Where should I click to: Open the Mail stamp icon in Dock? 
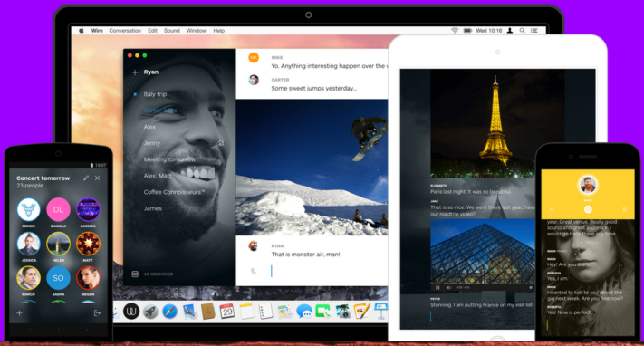click(x=189, y=312)
